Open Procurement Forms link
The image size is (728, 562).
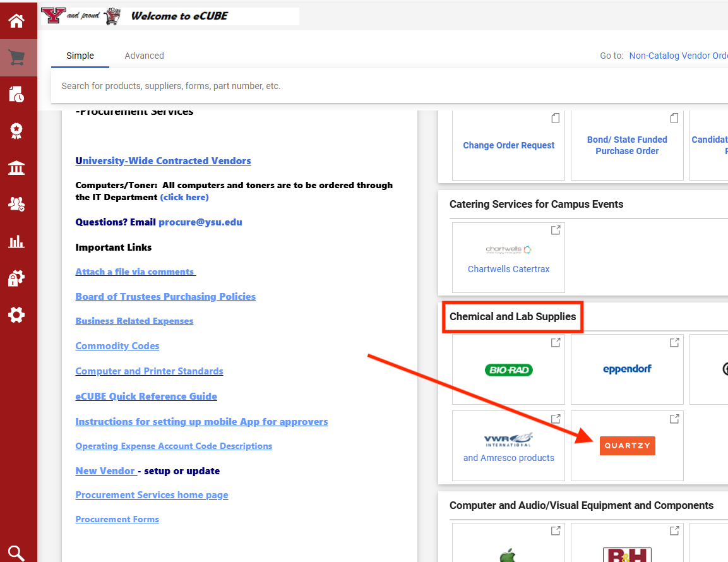[117, 519]
